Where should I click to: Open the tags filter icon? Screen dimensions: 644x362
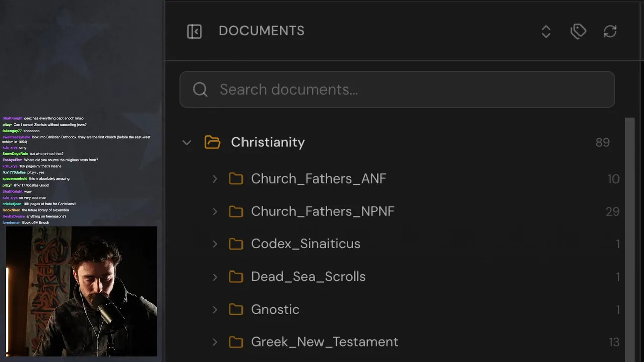click(578, 31)
